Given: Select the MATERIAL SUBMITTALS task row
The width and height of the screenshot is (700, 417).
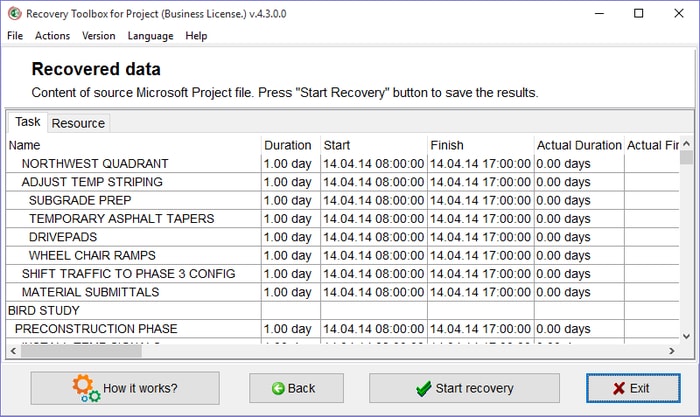Looking at the screenshot, I should 343,292.
